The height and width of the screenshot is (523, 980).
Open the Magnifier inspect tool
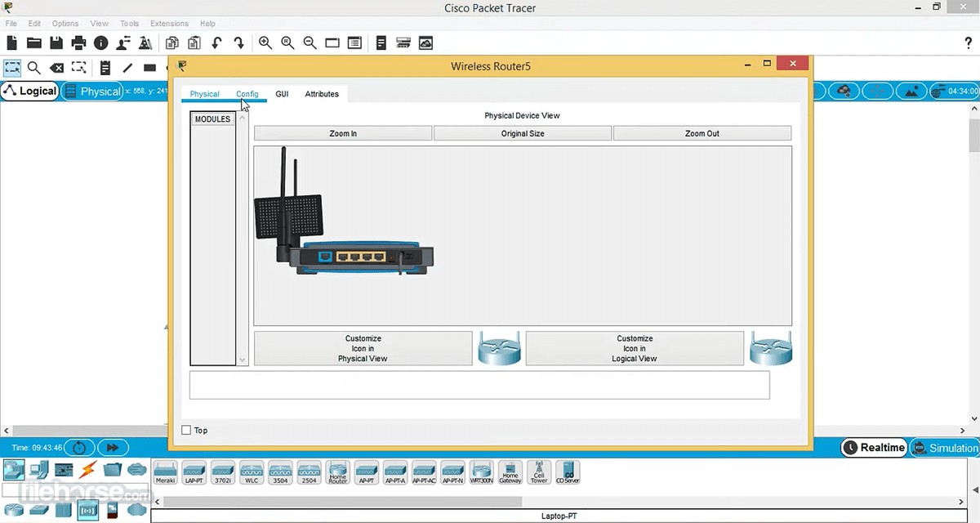click(33, 68)
